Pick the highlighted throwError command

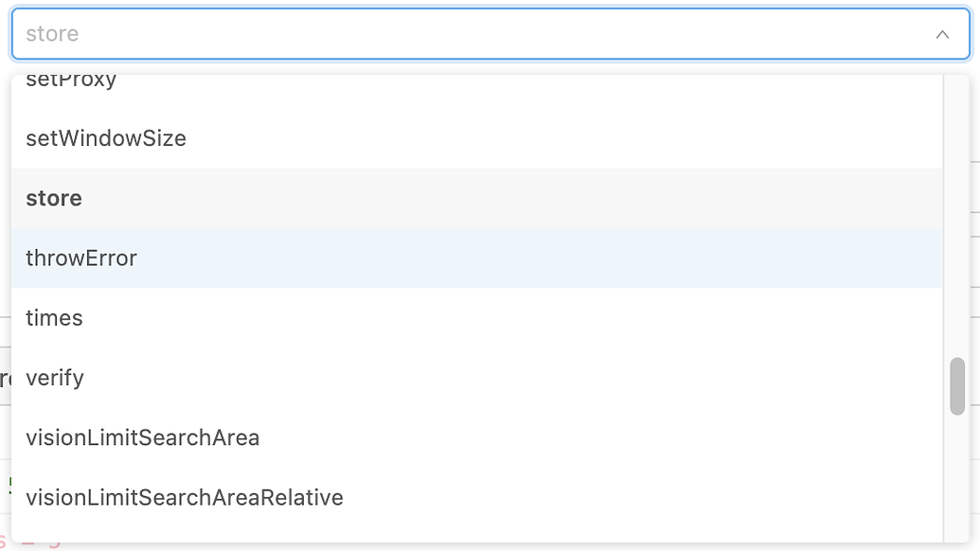[81, 258]
